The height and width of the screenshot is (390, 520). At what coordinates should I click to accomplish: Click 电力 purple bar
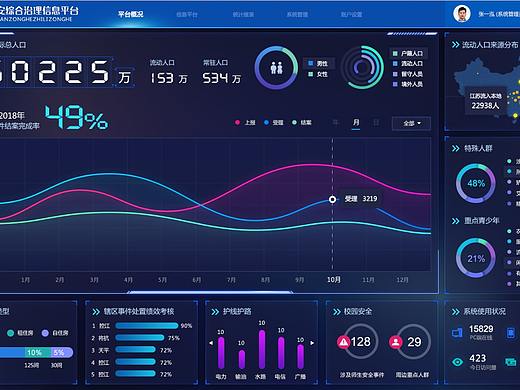pos(221,353)
